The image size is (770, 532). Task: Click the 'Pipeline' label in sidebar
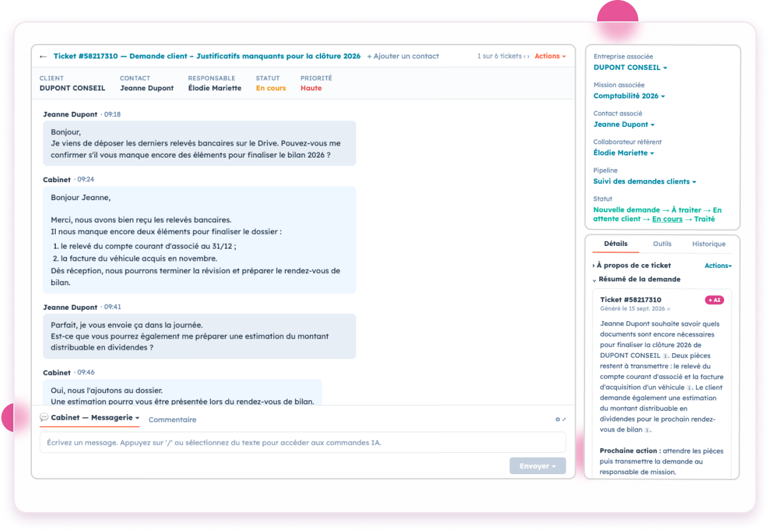pos(605,170)
